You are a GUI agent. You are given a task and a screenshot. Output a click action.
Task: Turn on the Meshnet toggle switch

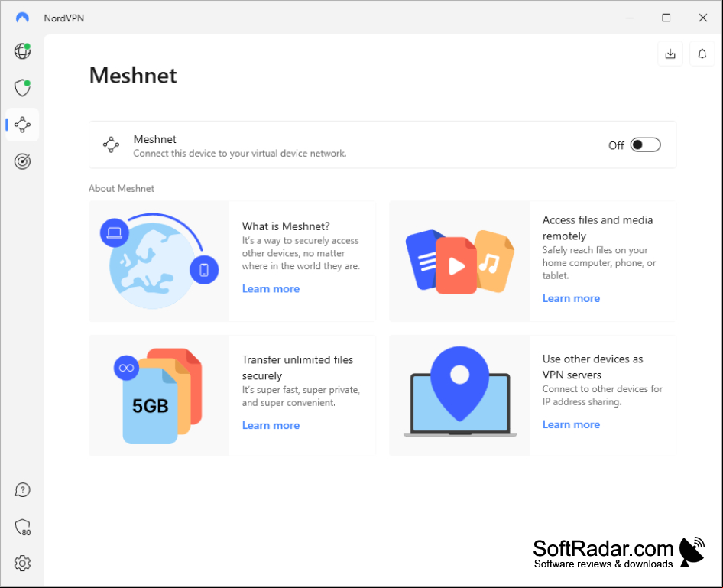(x=645, y=145)
